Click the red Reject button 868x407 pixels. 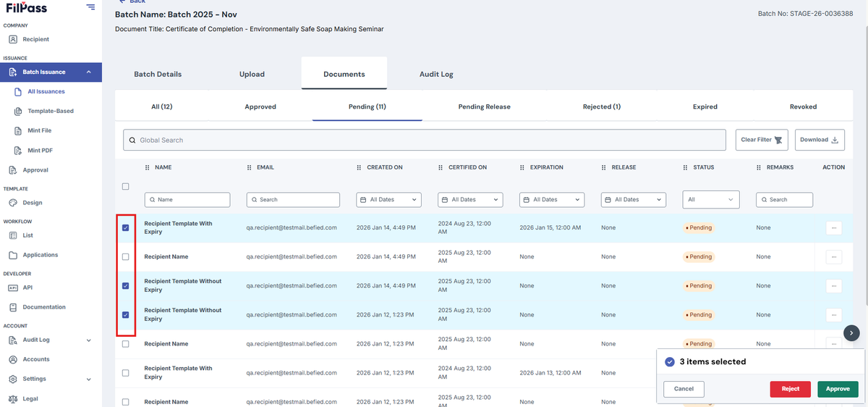point(791,389)
